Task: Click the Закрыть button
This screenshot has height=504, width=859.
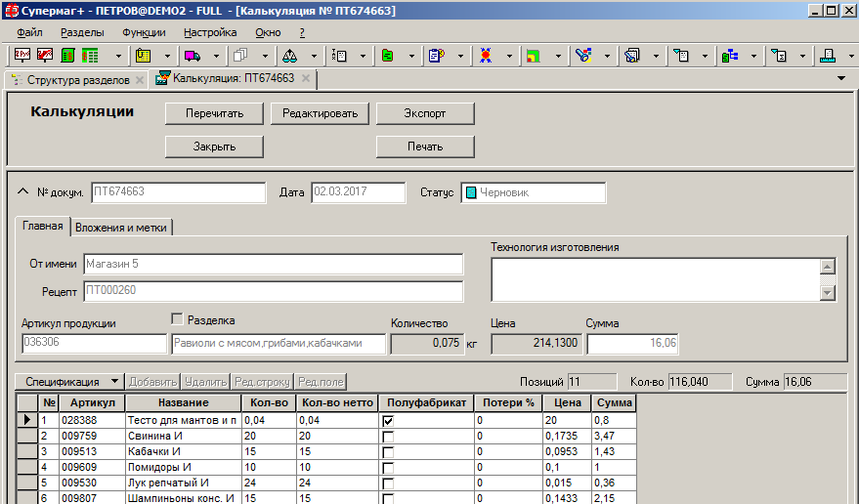Action: click(214, 147)
